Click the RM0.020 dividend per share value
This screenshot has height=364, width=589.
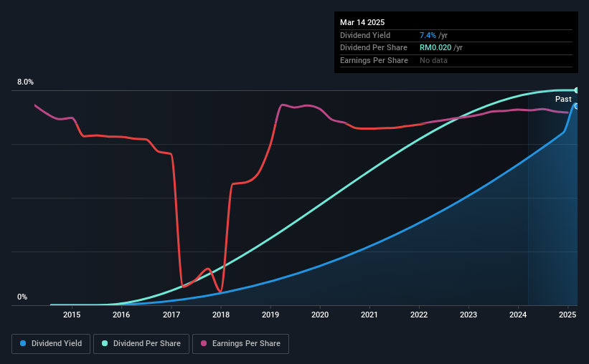(x=435, y=48)
